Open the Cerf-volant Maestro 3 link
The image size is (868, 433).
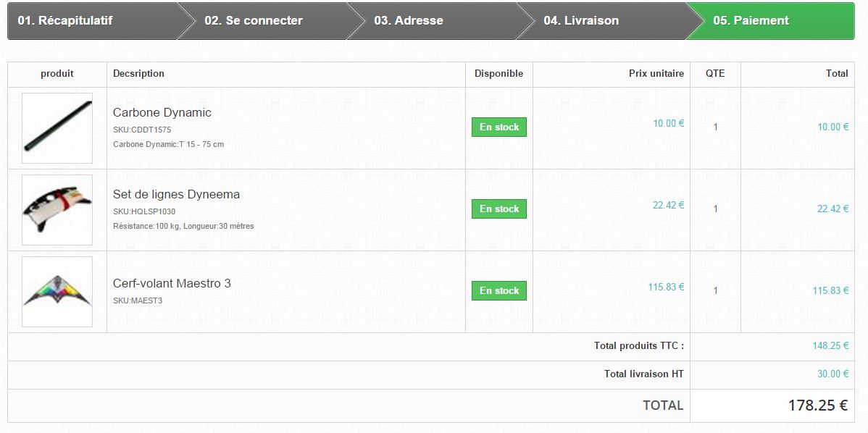click(x=172, y=283)
